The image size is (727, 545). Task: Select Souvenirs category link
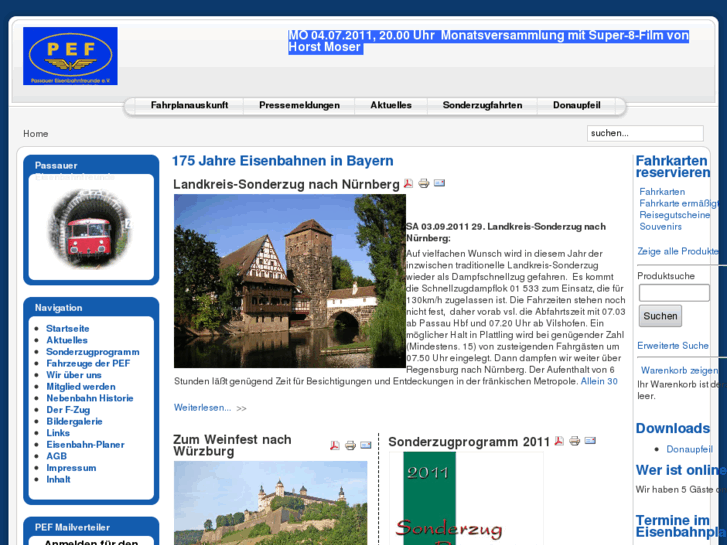[x=660, y=226]
